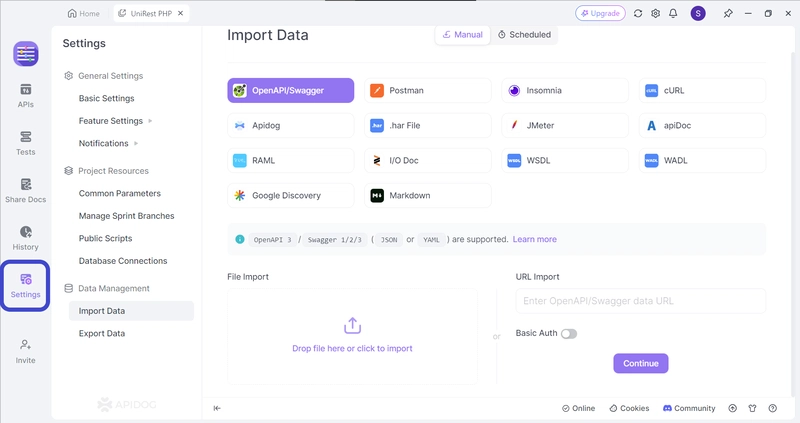Select Markdown import format

[428, 195]
